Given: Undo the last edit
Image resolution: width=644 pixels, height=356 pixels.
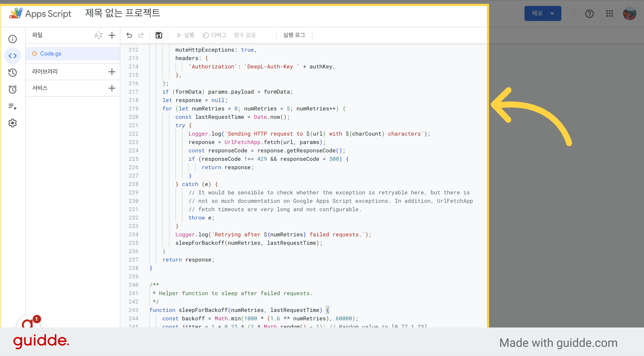Looking at the screenshot, I should pos(129,35).
